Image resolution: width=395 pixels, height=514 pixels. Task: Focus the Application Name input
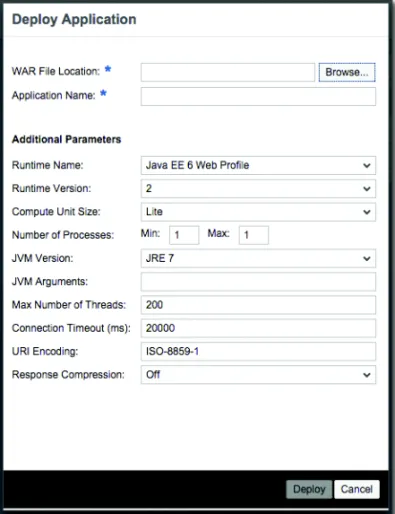[x=258, y=97]
